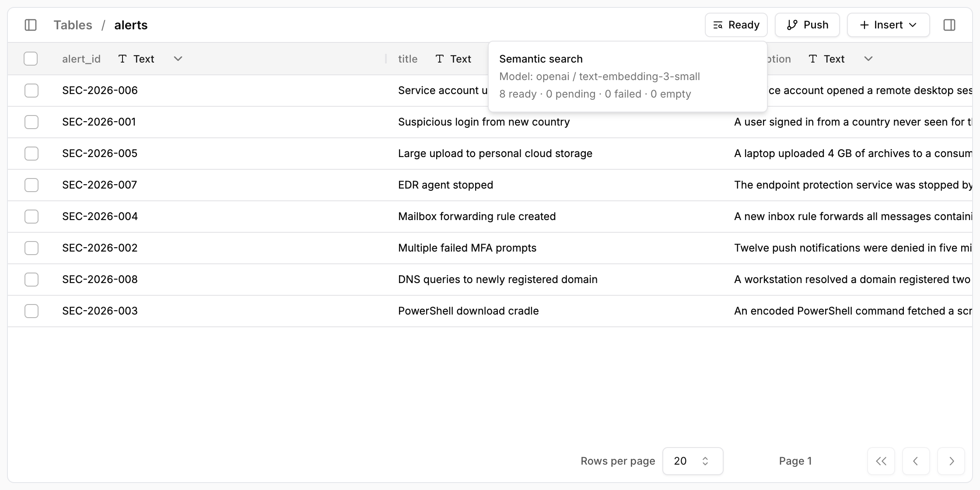Click the 'Suspicious login from new country' cell
This screenshot has width=980, height=490.
click(484, 122)
